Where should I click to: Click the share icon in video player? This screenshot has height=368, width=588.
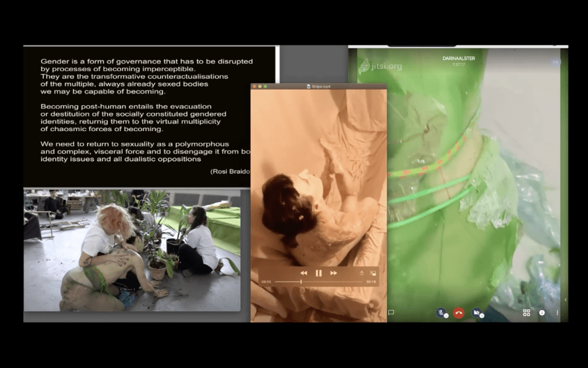[x=361, y=273]
